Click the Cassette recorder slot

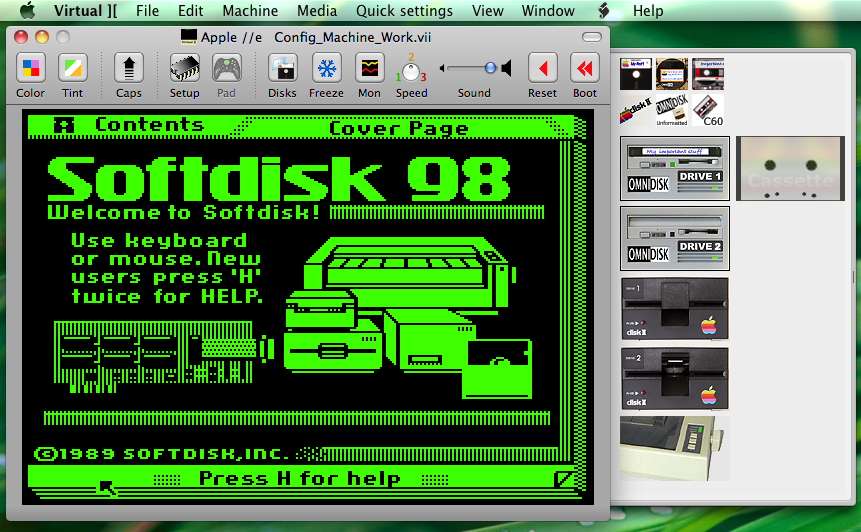pyautogui.click(x=790, y=169)
